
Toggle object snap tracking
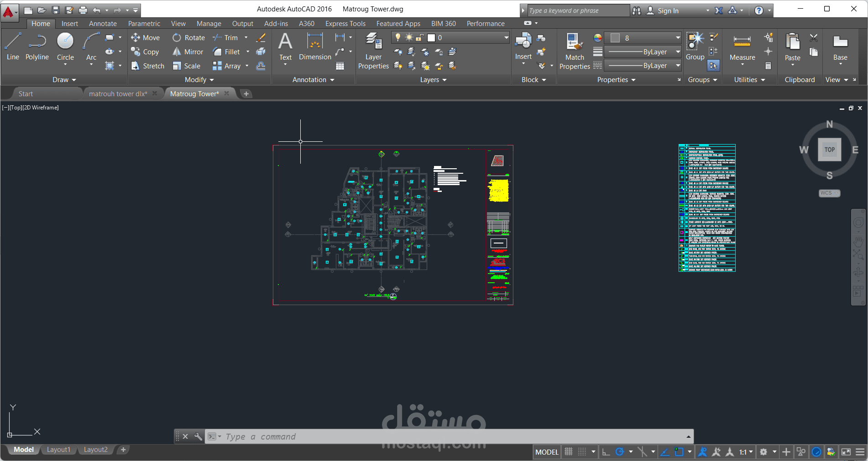click(x=665, y=452)
